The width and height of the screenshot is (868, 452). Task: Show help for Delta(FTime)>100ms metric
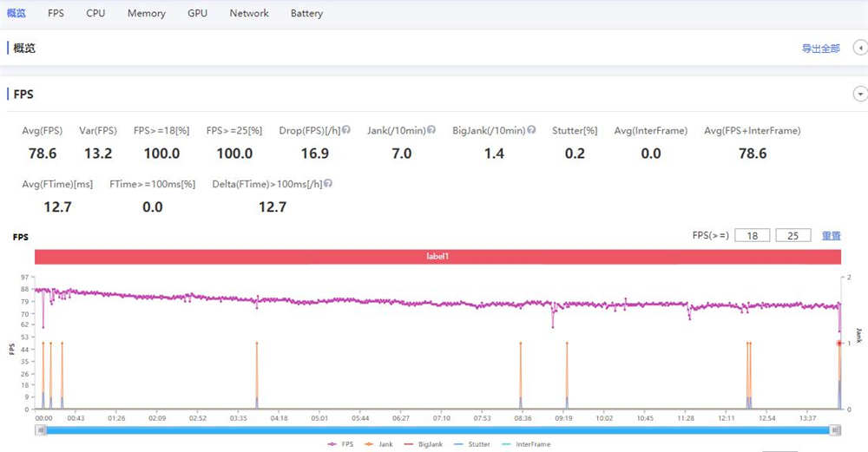tap(328, 183)
